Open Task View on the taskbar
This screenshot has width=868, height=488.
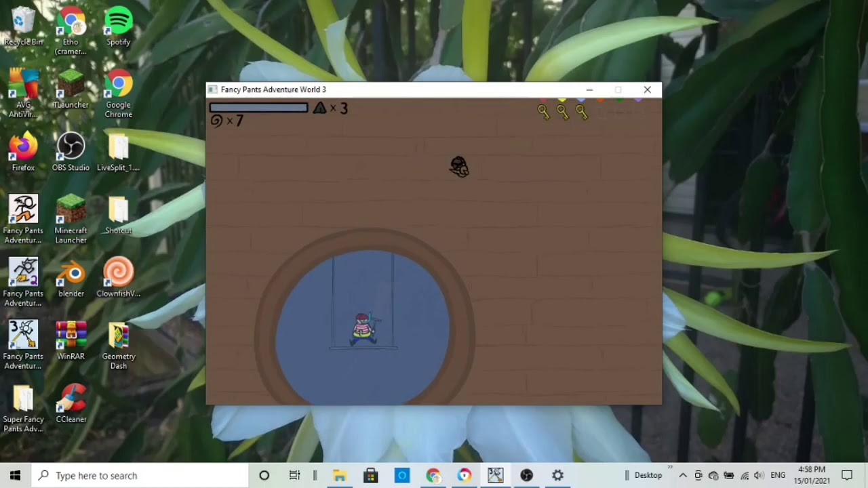pyautogui.click(x=295, y=475)
